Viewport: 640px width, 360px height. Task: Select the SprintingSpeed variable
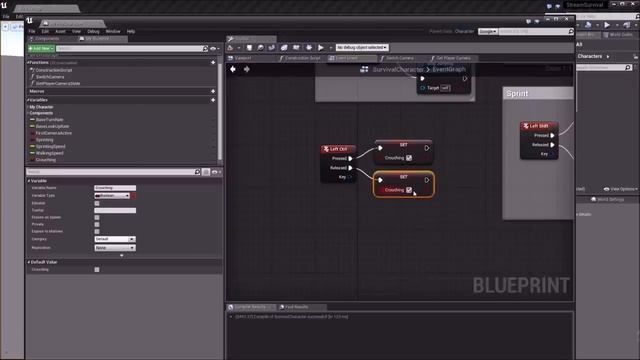point(50,147)
